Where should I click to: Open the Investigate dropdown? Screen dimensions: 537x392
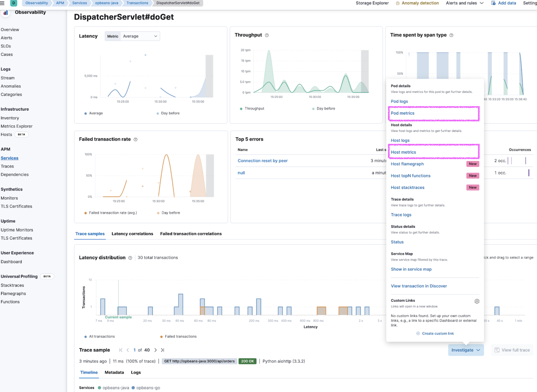click(465, 350)
